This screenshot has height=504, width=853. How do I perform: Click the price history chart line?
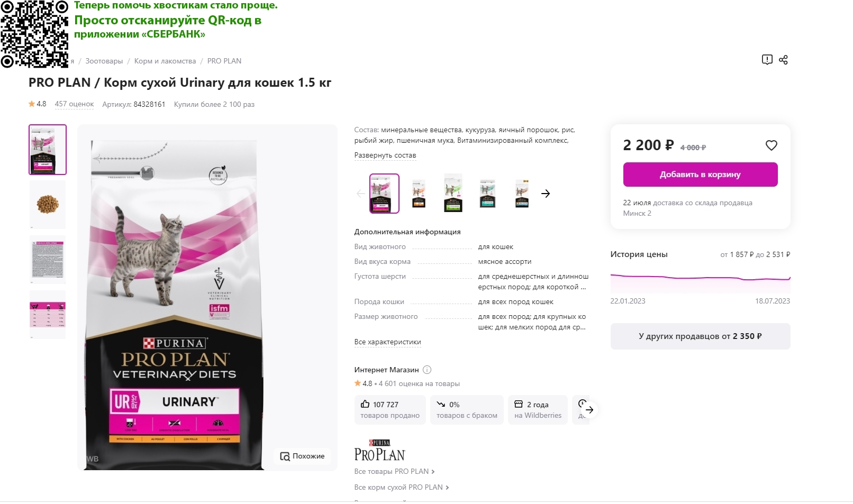point(700,277)
